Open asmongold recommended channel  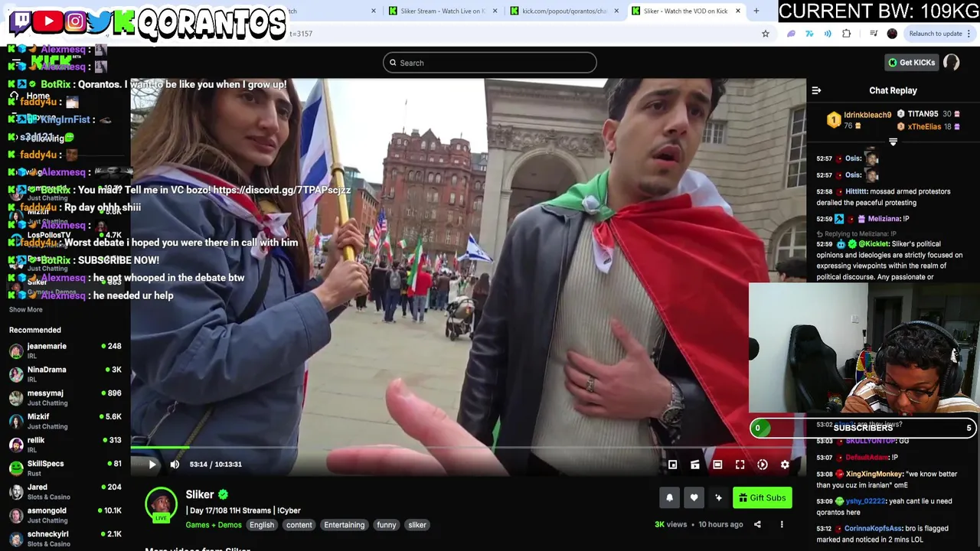point(65,515)
